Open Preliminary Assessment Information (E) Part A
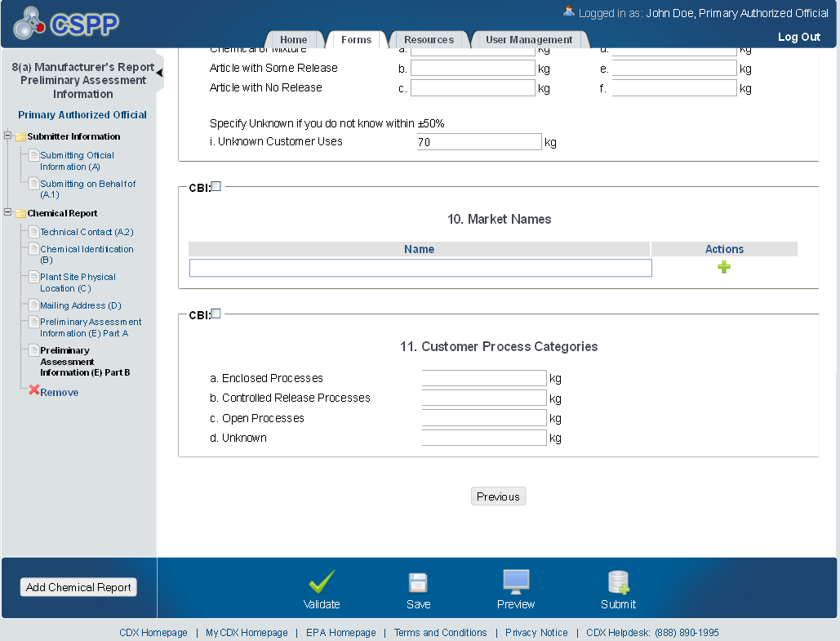 91,327
